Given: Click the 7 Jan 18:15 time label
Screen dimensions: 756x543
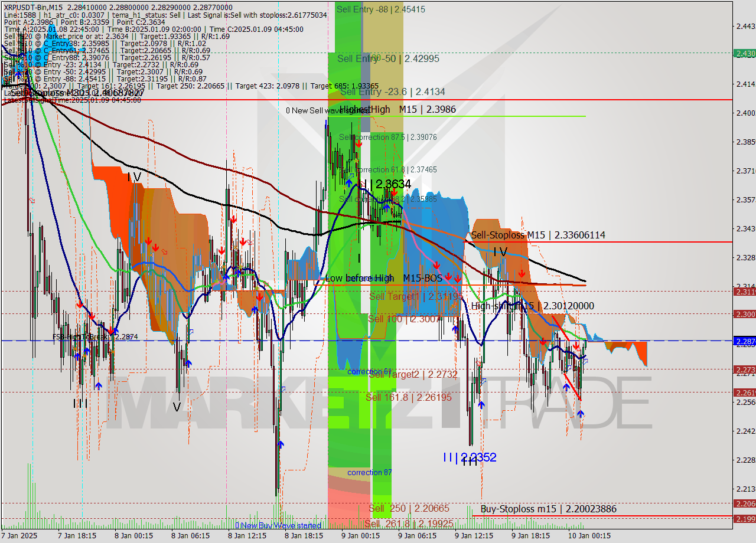Looking at the screenshot, I should point(78,536).
